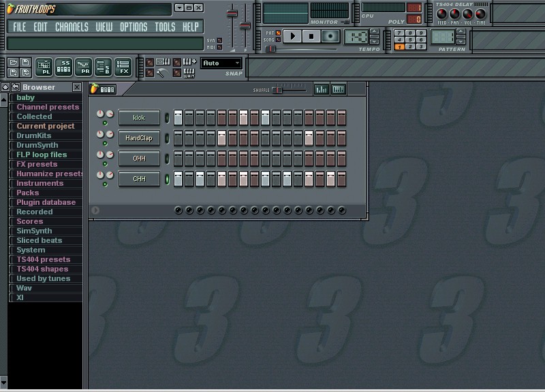Open the FX effects window button
Image resolution: width=545 pixels, height=392 pixels.
123,67
